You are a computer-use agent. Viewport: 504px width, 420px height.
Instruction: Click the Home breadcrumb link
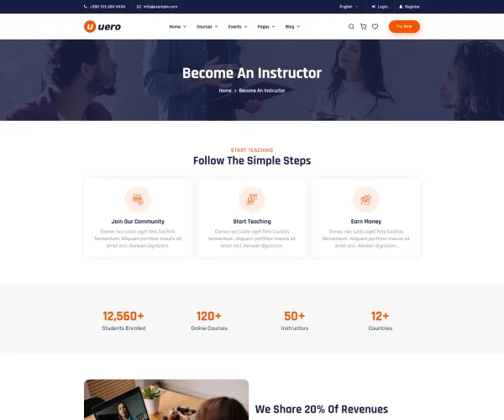(x=225, y=91)
